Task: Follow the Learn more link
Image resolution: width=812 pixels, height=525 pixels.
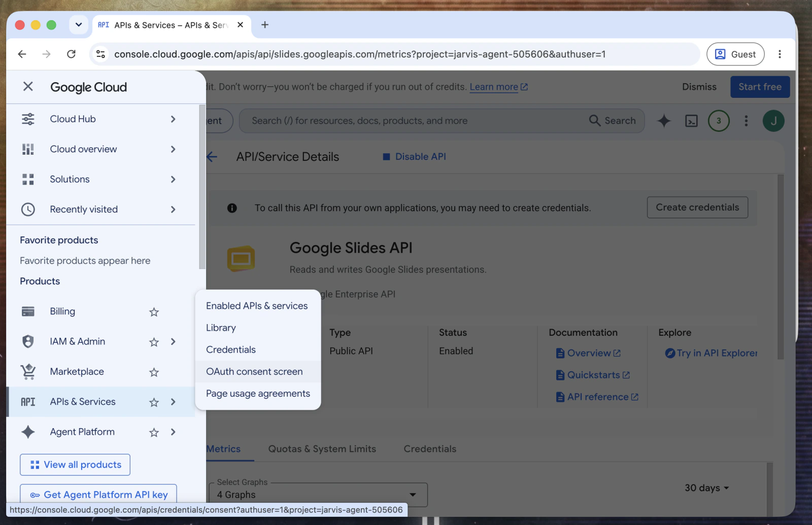Action: click(x=498, y=87)
